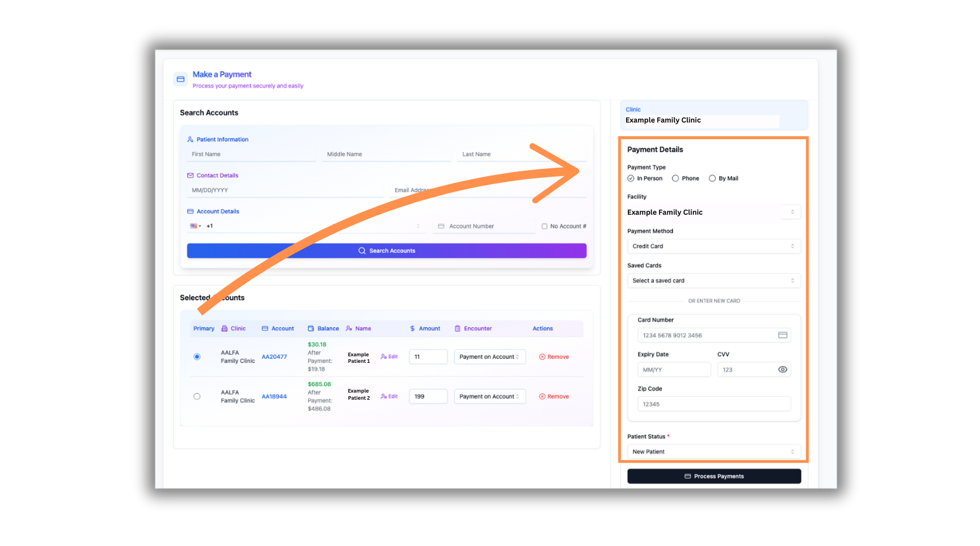This screenshot has width=980, height=546.
Task: Click the Account Details card icon
Action: (190, 212)
